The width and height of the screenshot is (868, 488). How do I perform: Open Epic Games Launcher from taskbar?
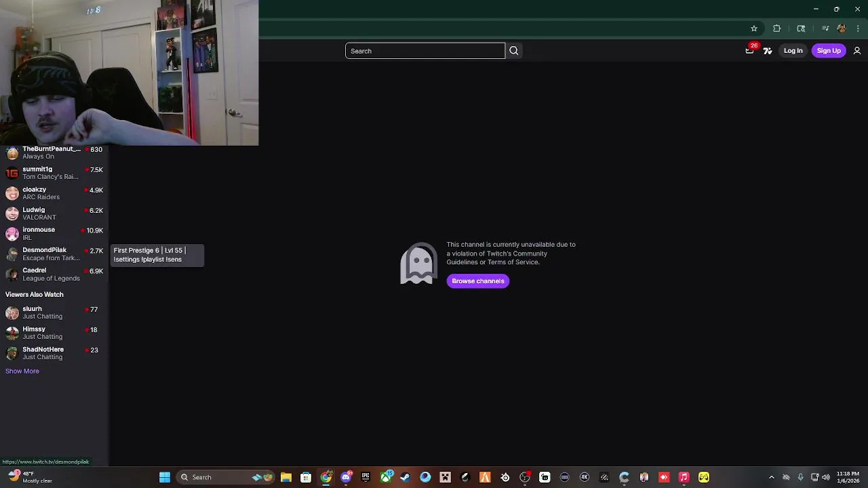(366, 477)
